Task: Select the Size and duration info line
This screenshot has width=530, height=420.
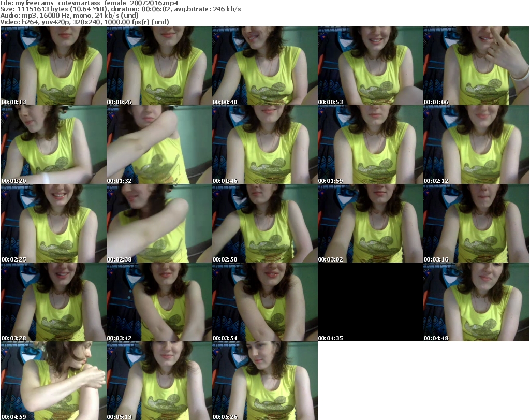Action: (121, 9)
